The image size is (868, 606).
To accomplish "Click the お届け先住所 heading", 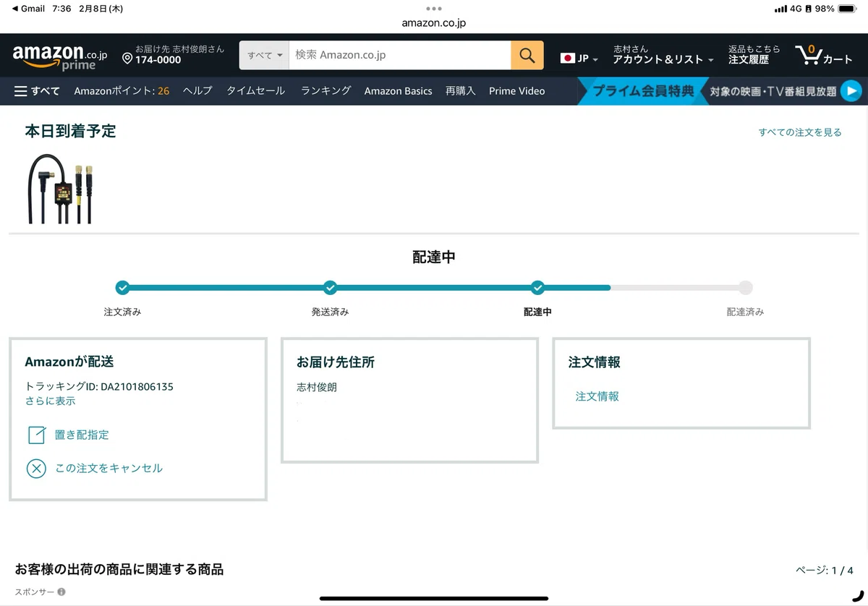I will (336, 362).
